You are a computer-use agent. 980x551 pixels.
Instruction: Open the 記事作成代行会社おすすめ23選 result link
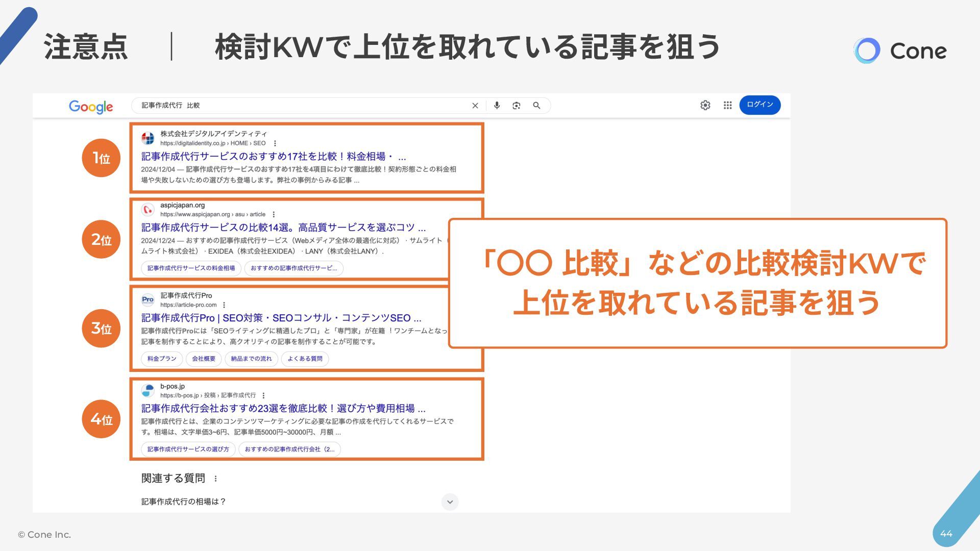(283, 409)
